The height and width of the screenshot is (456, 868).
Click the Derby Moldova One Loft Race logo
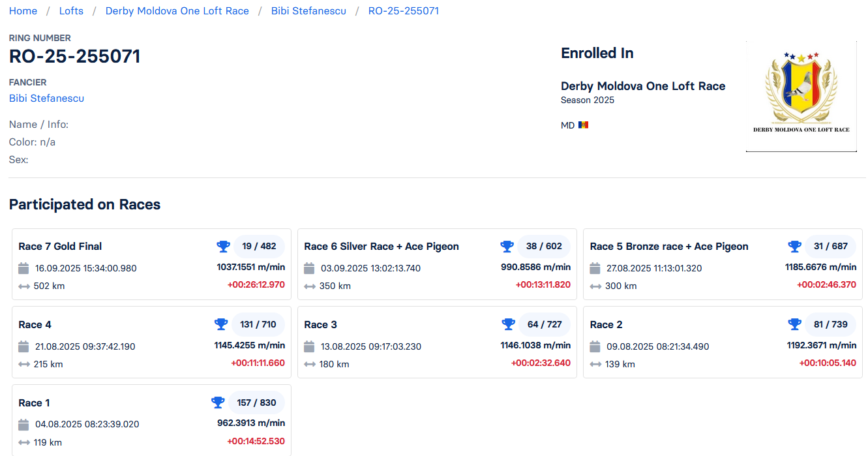[801, 96]
